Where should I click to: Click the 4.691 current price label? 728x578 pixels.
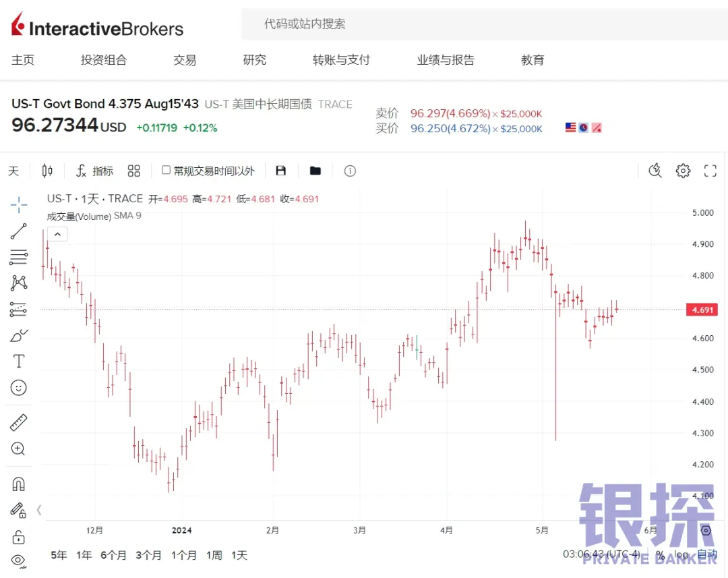click(702, 310)
